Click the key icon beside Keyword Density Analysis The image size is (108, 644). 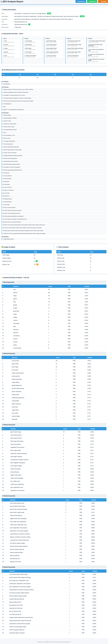(2, 277)
